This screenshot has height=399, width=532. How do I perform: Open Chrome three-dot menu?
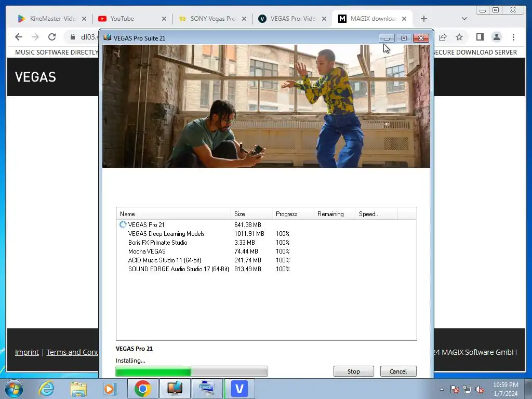point(514,37)
